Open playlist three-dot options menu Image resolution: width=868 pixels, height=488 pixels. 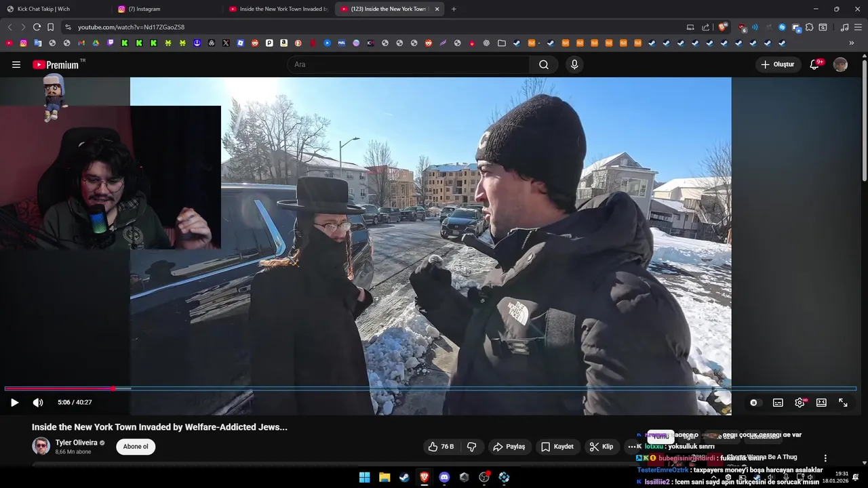pyautogui.click(x=825, y=458)
